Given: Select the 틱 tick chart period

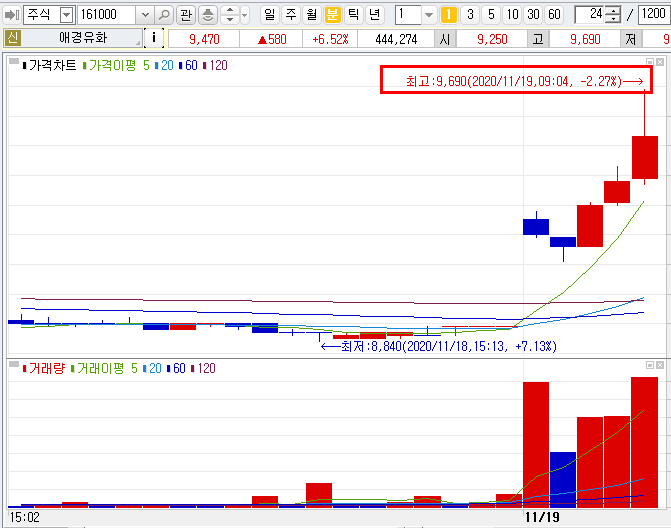Looking at the screenshot, I should (353, 15).
